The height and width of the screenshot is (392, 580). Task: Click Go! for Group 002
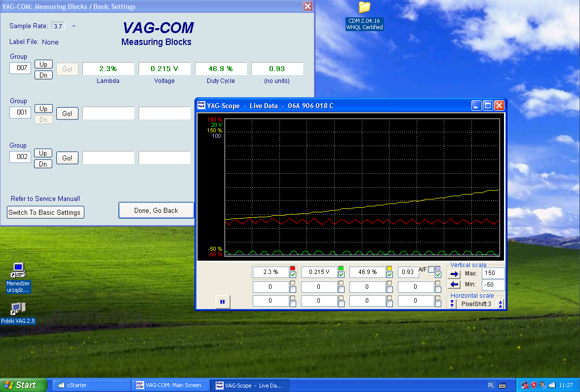67,158
